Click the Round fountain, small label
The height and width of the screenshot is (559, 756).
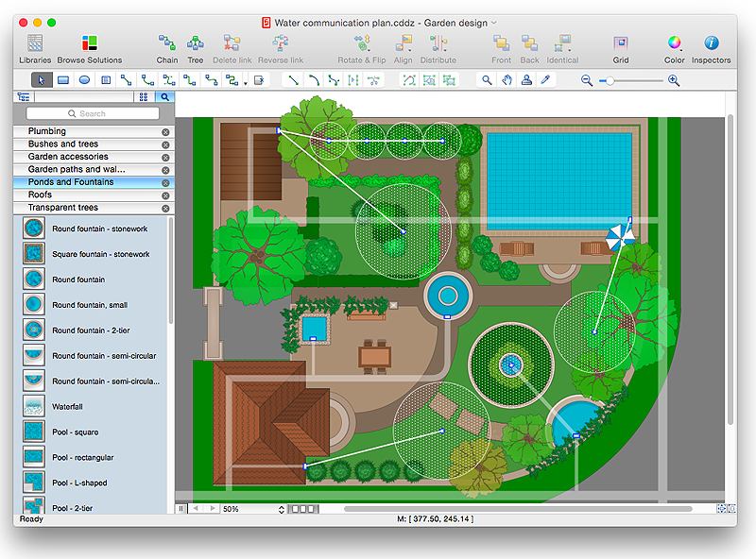click(90, 305)
